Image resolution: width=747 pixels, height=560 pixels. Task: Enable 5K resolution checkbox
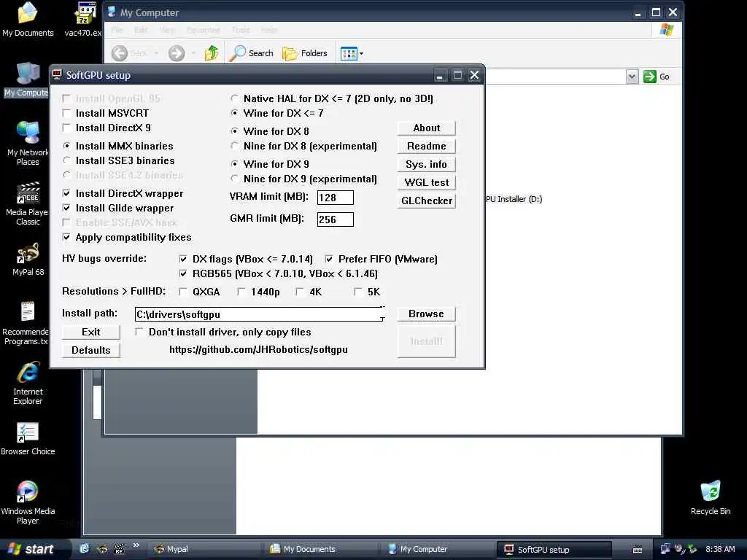pos(358,292)
